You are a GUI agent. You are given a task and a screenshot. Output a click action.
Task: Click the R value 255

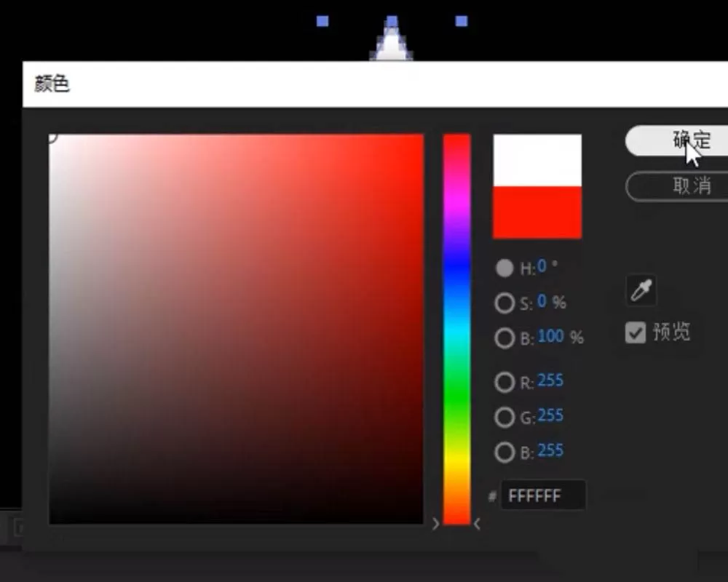(x=550, y=380)
